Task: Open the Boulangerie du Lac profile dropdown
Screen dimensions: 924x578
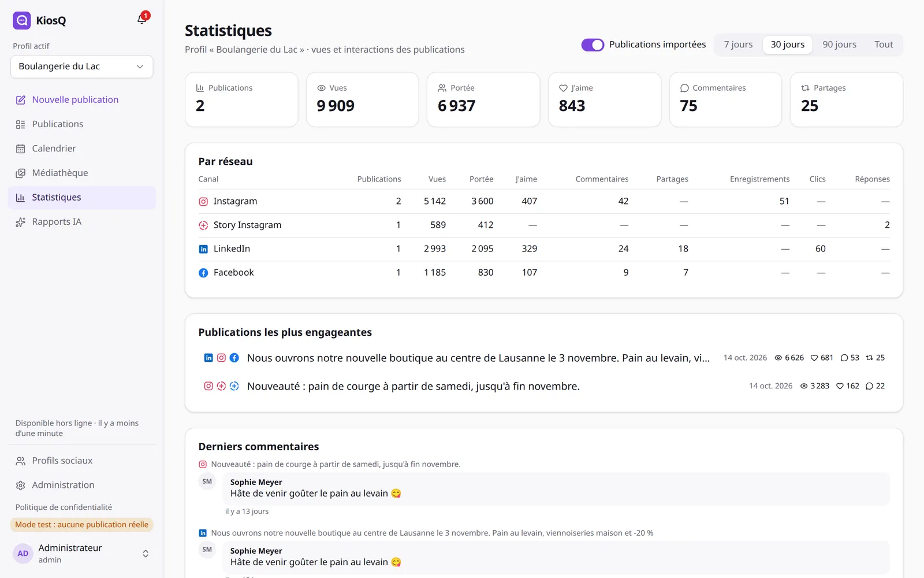Action: pyautogui.click(x=81, y=66)
